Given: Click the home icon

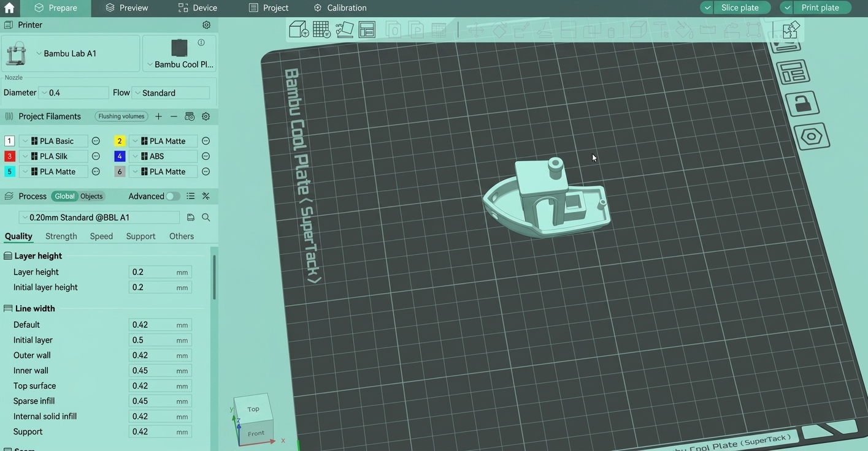Looking at the screenshot, I should [x=9, y=8].
